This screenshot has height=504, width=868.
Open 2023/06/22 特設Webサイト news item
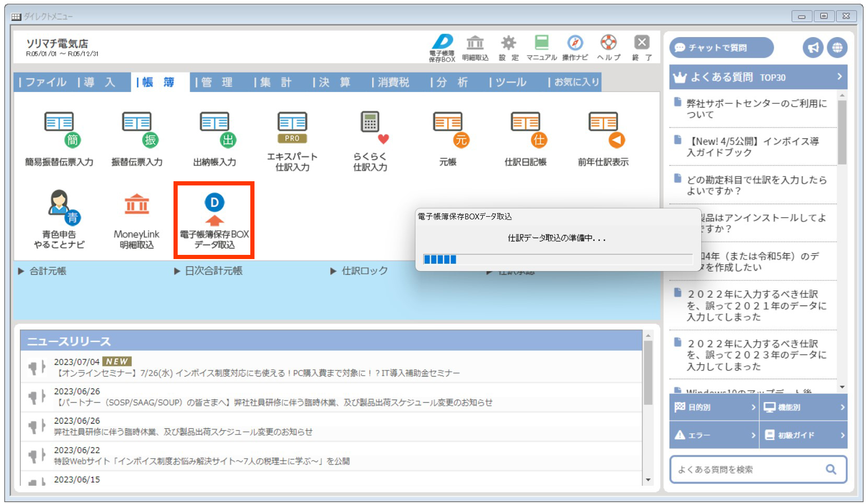(331, 455)
